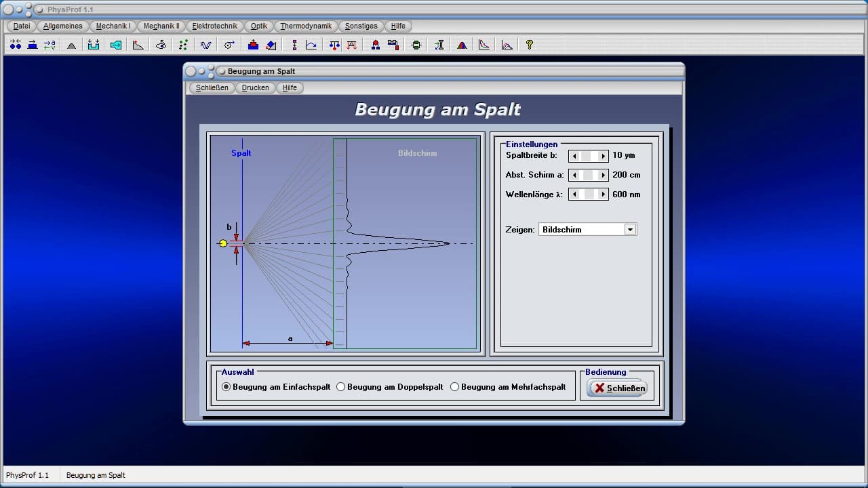Screen dimensions: 868x488
Task: Click the red figure toolbar icon
Action: (x=375, y=45)
